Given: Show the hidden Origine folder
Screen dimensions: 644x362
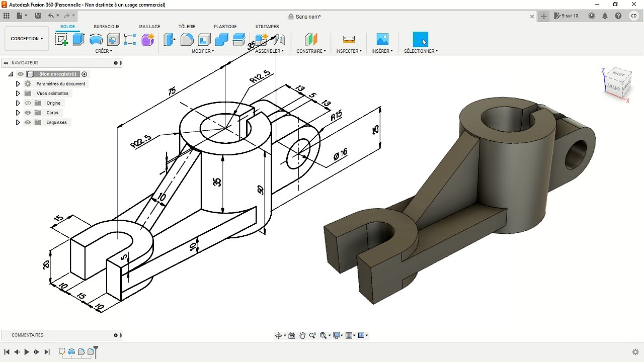Looking at the screenshot, I should tap(28, 103).
